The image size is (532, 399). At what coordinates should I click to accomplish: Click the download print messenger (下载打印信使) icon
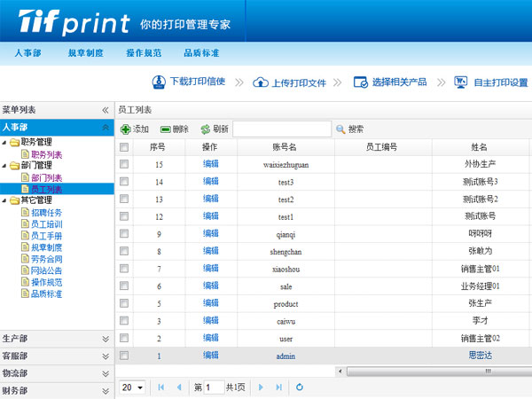click(159, 82)
